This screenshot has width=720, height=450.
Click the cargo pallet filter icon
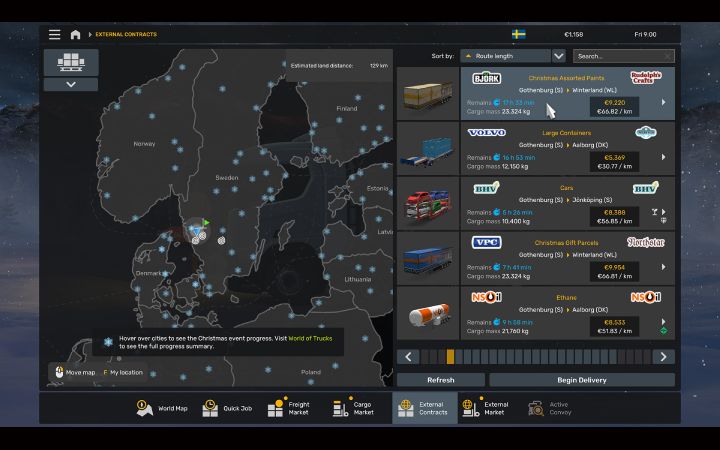tap(70, 62)
